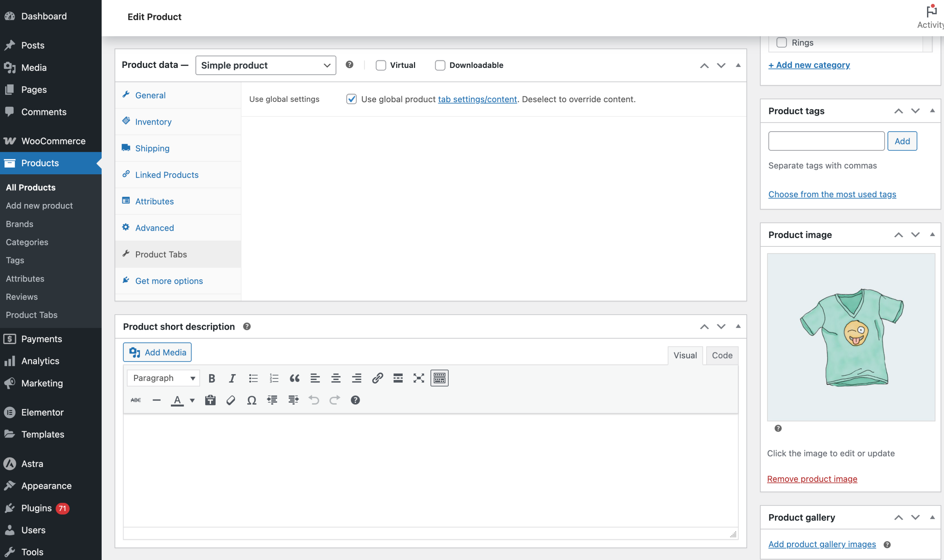This screenshot has height=560, width=944.
Task: Apply bold formatting in the editor
Action: point(212,378)
